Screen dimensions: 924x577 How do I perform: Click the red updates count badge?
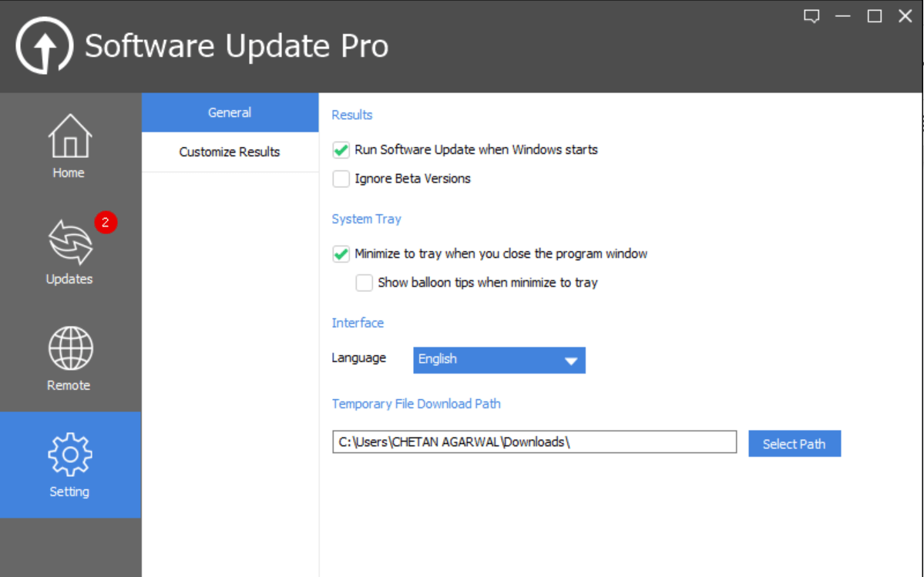click(106, 222)
